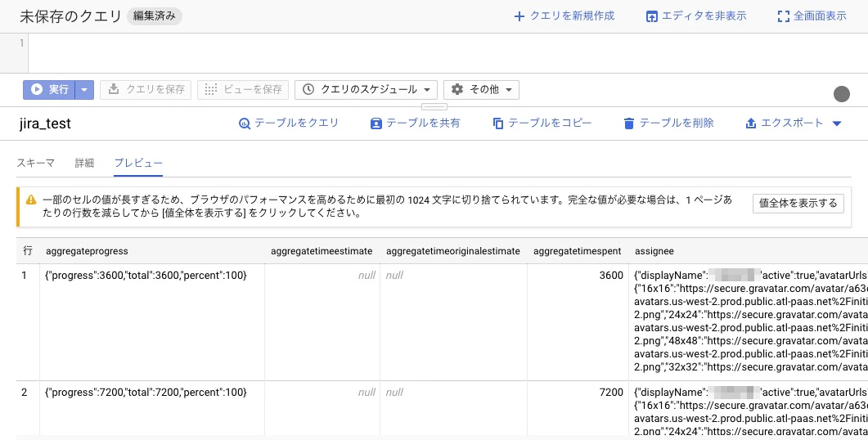This screenshot has height=440, width=868.
Task: Open the 実行 dropdown arrow
Action: tap(84, 90)
